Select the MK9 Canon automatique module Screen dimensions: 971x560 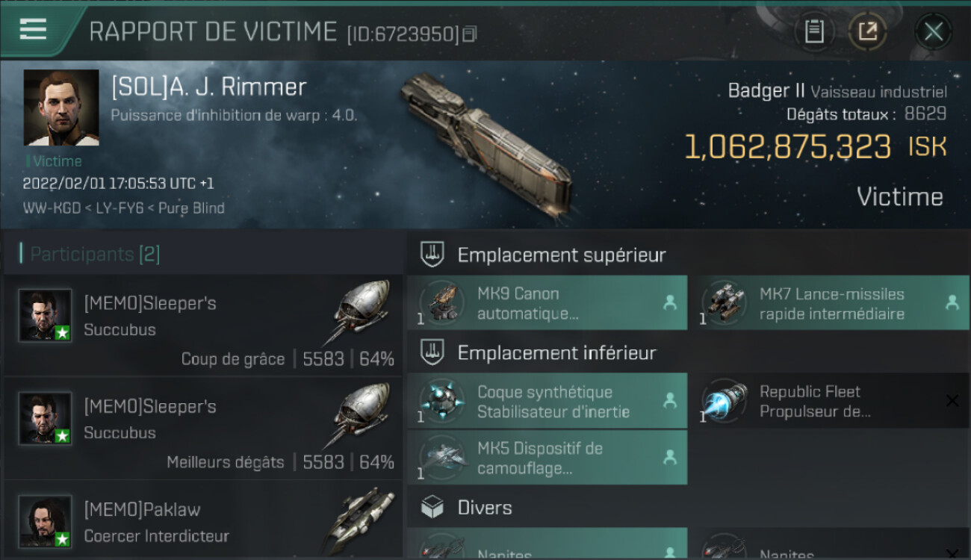click(x=547, y=303)
